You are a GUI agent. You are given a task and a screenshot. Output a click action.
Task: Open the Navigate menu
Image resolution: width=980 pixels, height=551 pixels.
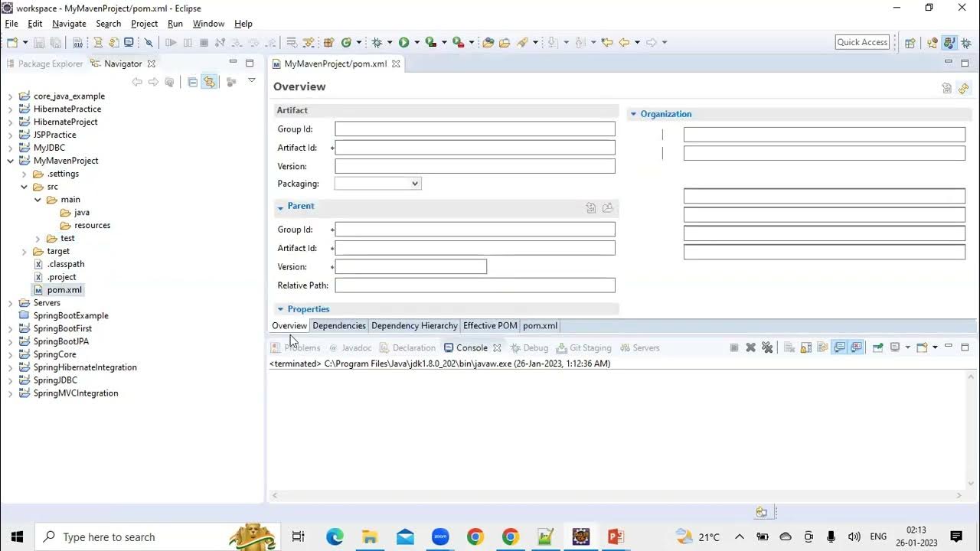(69, 24)
